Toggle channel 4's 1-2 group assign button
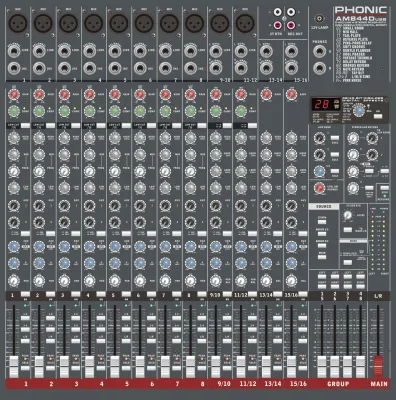This screenshot has width=396, height=400. point(101,318)
